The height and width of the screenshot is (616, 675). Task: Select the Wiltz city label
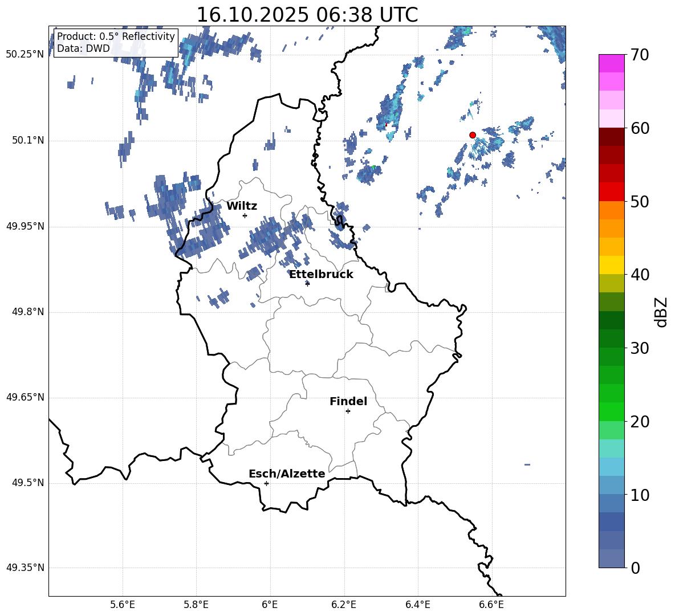click(242, 206)
